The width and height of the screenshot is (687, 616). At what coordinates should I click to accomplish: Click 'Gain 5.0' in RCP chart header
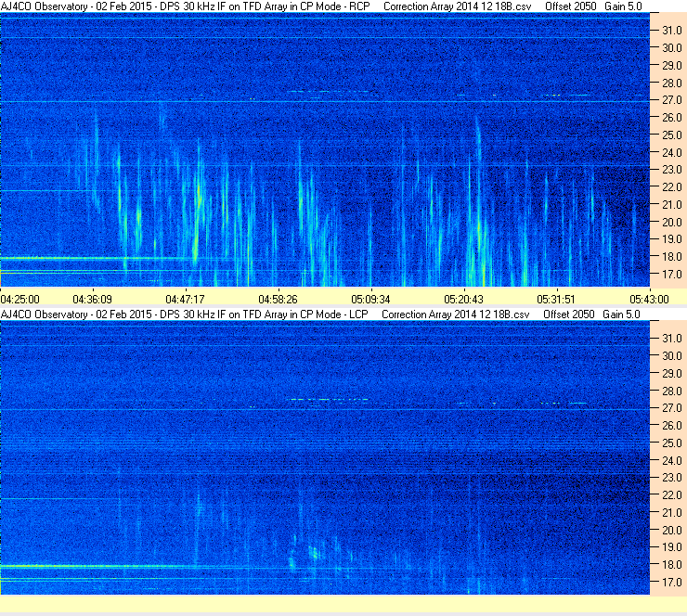623,6
